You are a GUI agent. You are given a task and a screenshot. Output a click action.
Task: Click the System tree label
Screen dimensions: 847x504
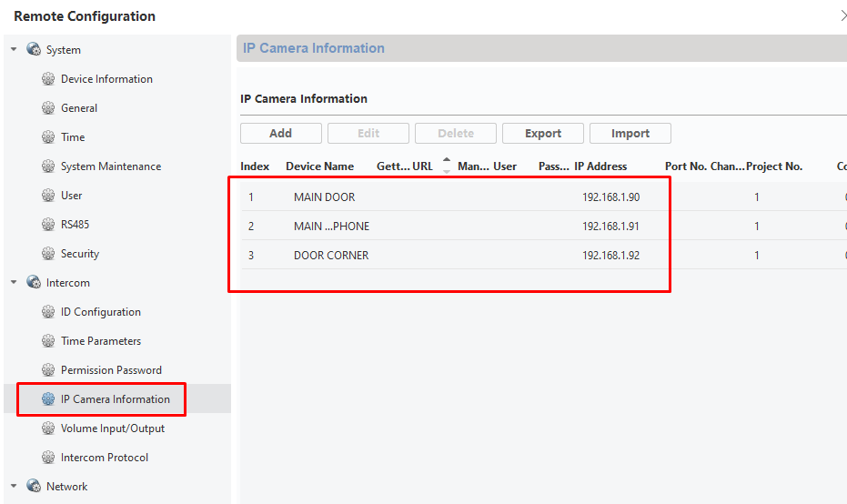point(63,50)
